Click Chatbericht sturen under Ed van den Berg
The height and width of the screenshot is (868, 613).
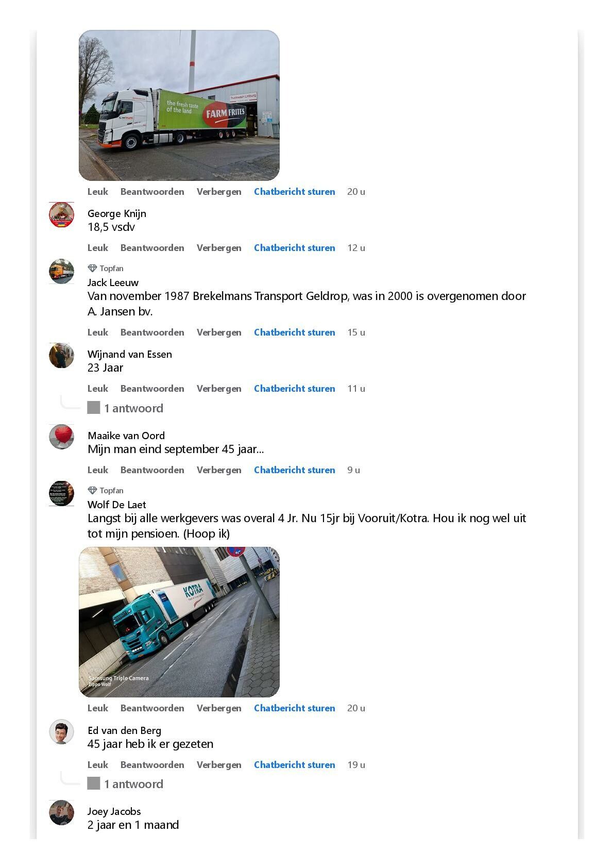[x=294, y=765]
